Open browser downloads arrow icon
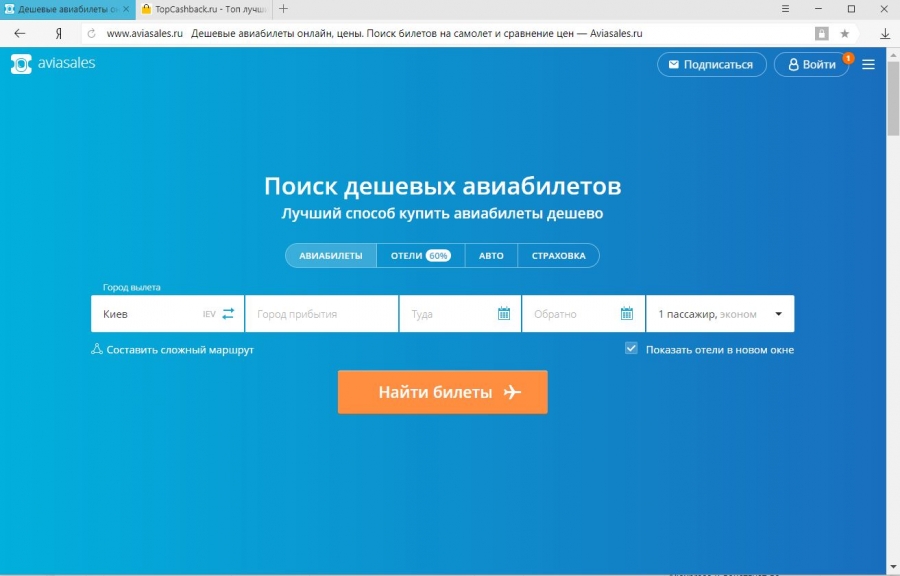Image resolution: width=900 pixels, height=576 pixels. pyautogui.click(x=885, y=33)
